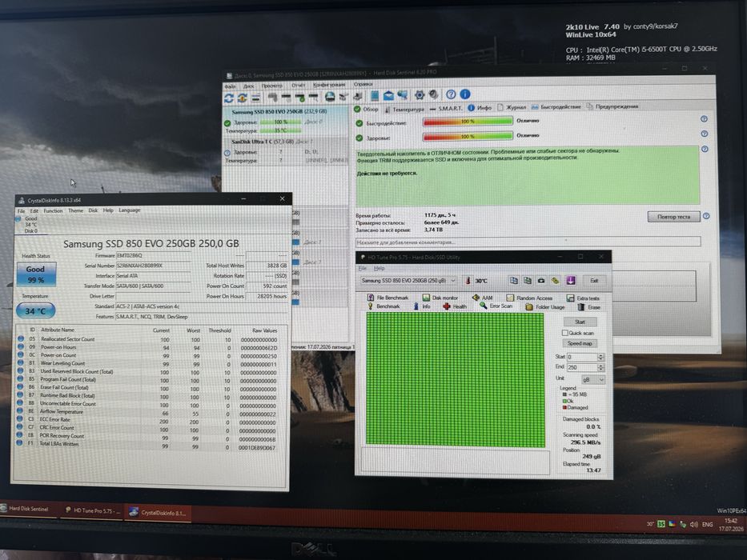Click the help icon next to Повтор теста button

[x=706, y=216]
